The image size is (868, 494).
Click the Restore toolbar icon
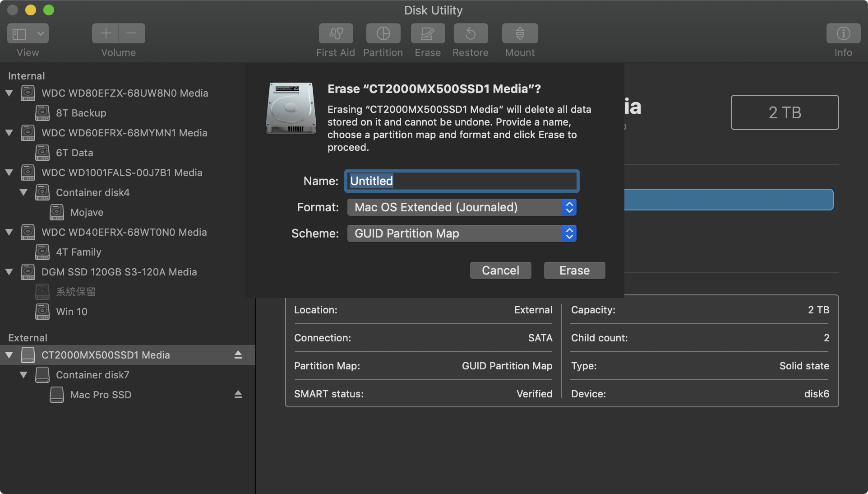[471, 33]
